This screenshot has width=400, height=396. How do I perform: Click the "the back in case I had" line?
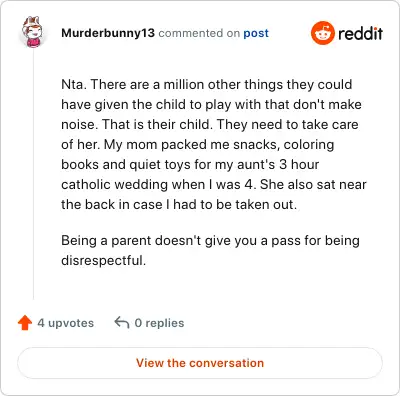point(179,204)
